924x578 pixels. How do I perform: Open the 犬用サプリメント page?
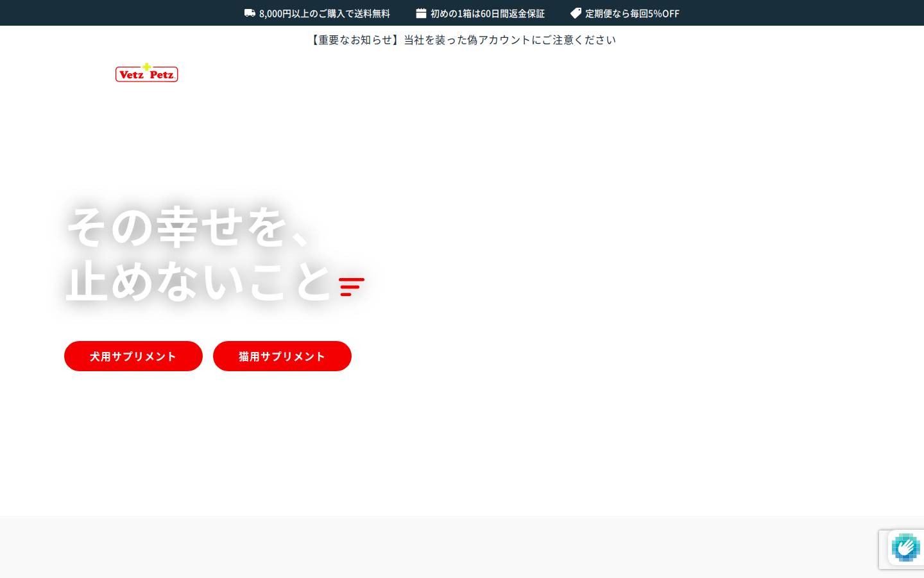(x=133, y=356)
